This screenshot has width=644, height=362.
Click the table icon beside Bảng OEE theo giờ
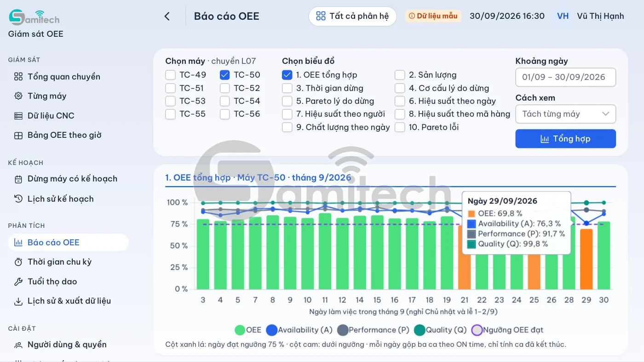(18, 136)
